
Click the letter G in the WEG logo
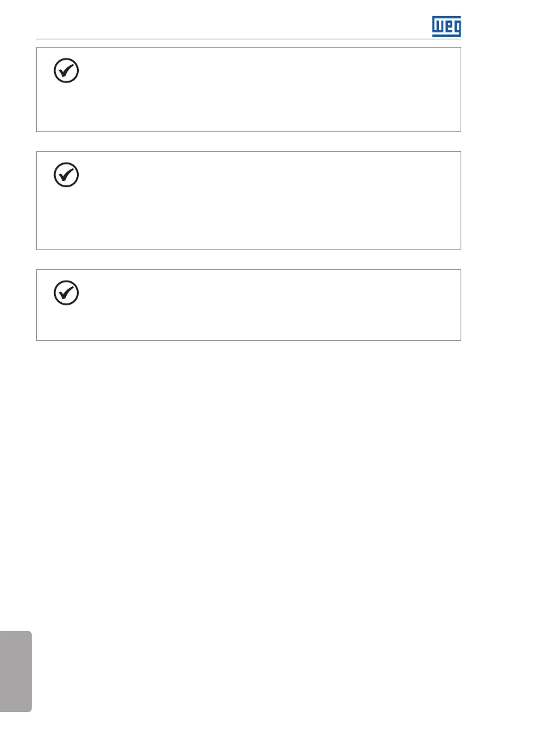(456, 27)
